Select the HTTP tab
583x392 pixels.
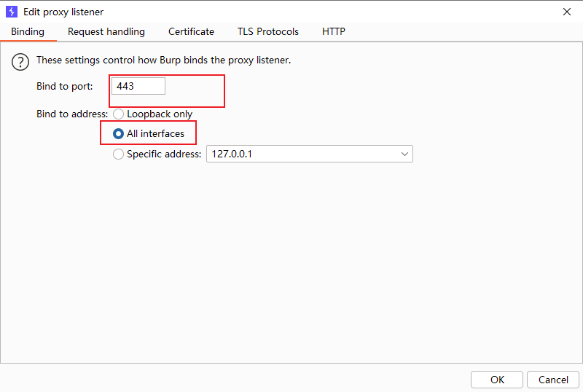(334, 32)
